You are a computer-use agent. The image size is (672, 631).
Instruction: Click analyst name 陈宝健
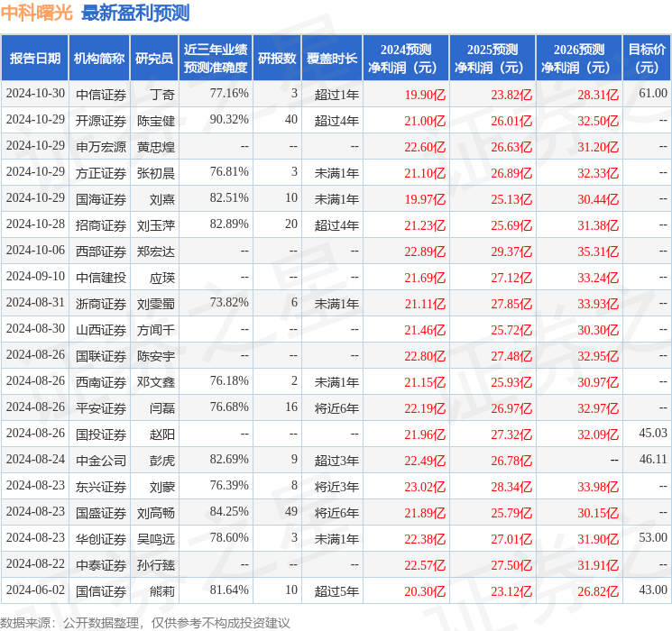click(155, 121)
